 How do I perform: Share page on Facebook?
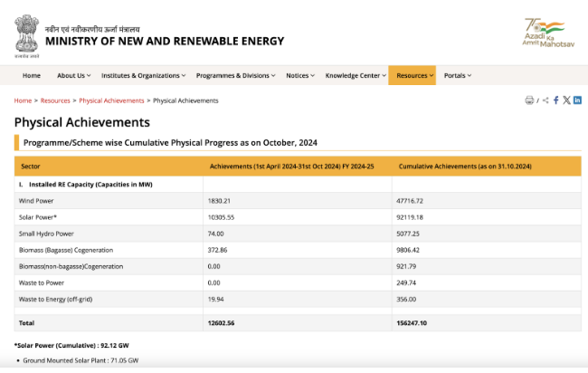[556, 100]
